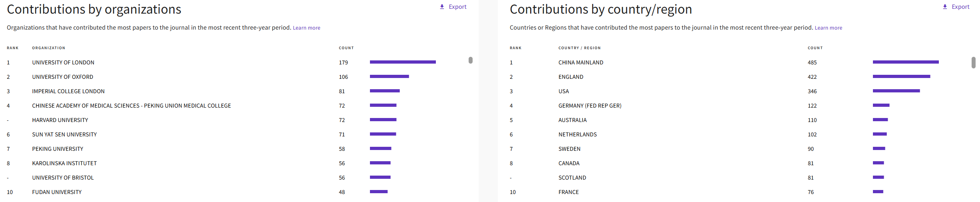Click count value 179

coord(343,62)
